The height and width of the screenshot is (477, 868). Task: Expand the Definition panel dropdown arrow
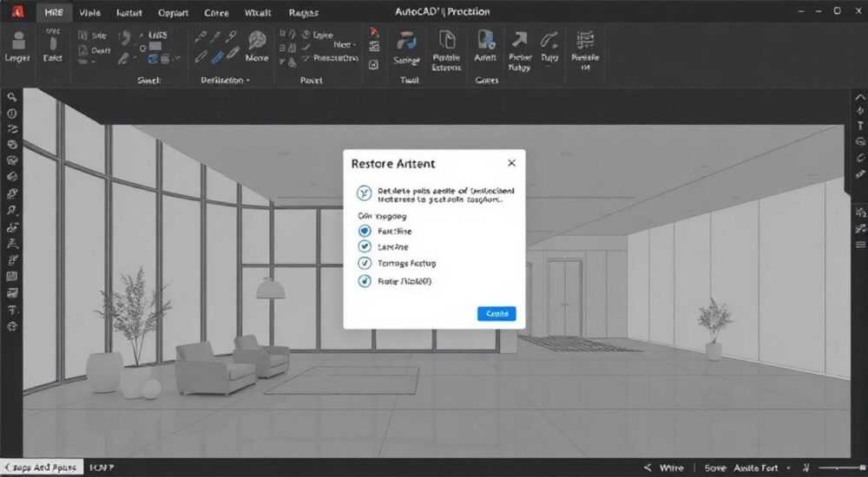248,81
